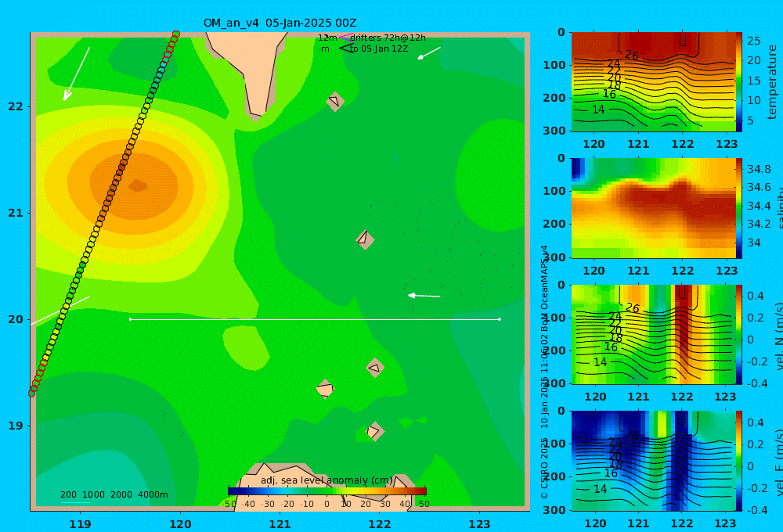Image resolution: width=783 pixels, height=532 pixels.
Task: Open the vel. E cross-section panel
Action: [654, 461]
